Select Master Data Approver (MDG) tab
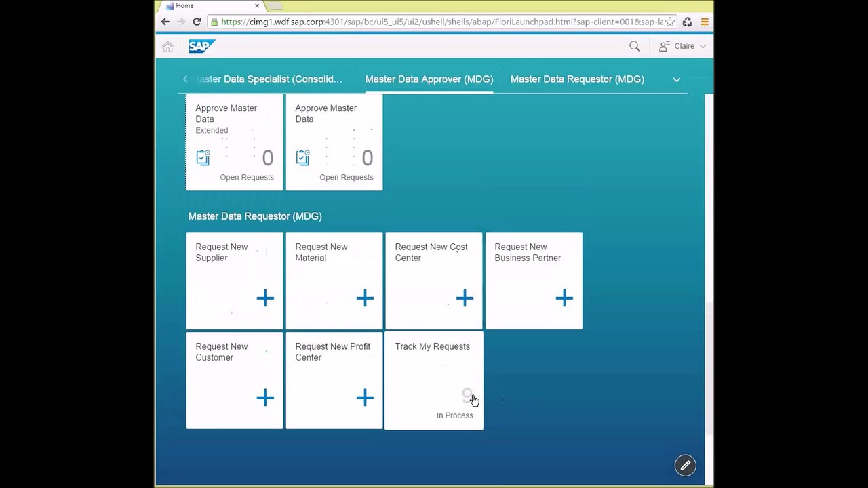This screenshot has width=868, height=488. [429, 79]
